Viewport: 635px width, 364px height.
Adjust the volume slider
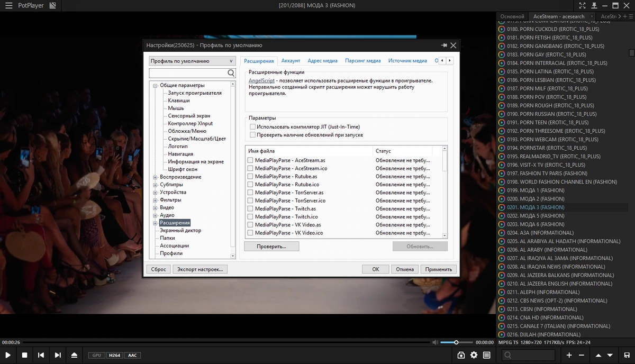coord(457,342)
